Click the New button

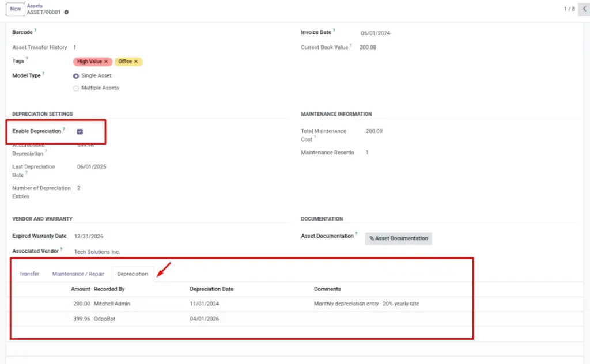point(16,9)
